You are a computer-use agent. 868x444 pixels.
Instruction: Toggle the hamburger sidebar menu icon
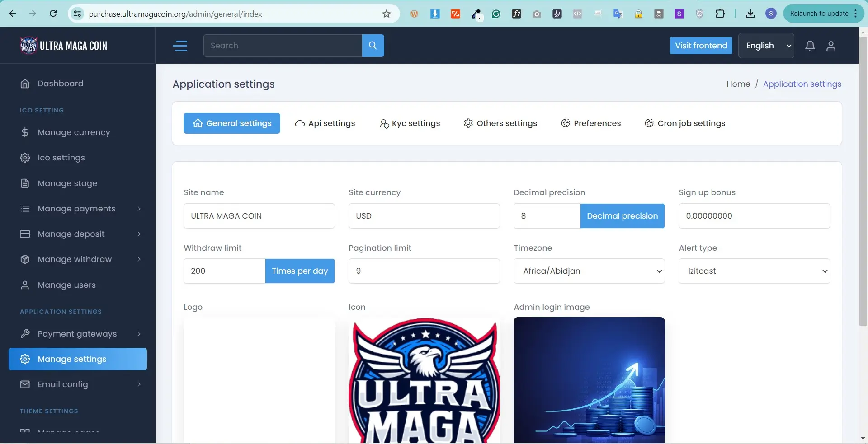[180, 46]
